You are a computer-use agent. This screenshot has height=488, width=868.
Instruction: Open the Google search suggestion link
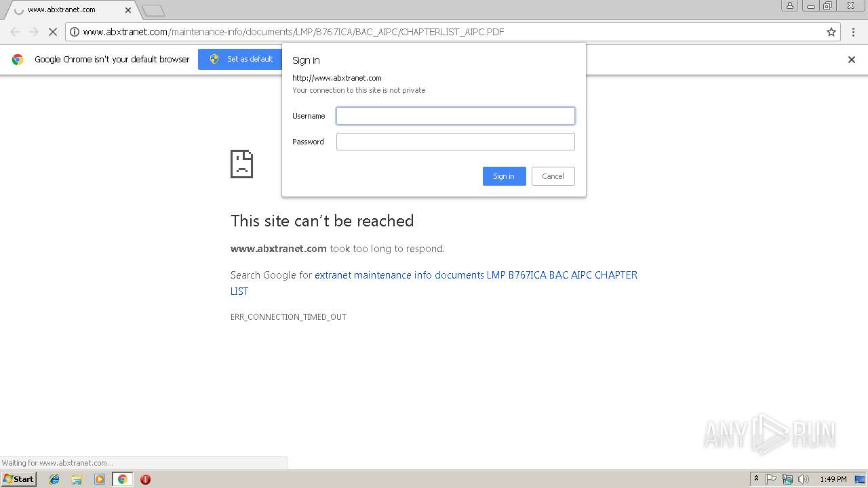pos(434,283)
